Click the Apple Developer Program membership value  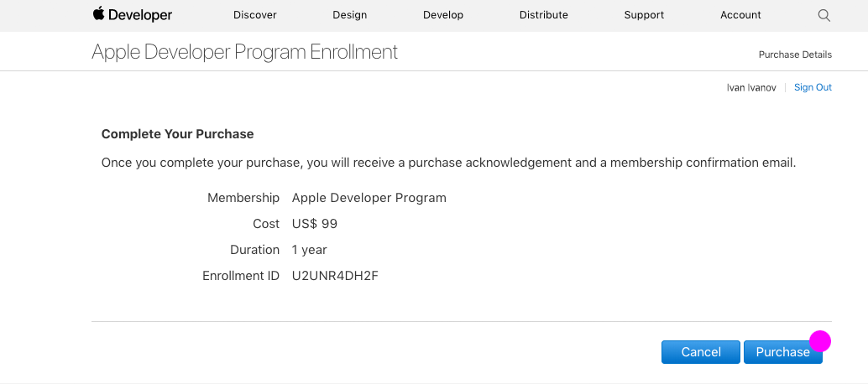tap(369, 198)
